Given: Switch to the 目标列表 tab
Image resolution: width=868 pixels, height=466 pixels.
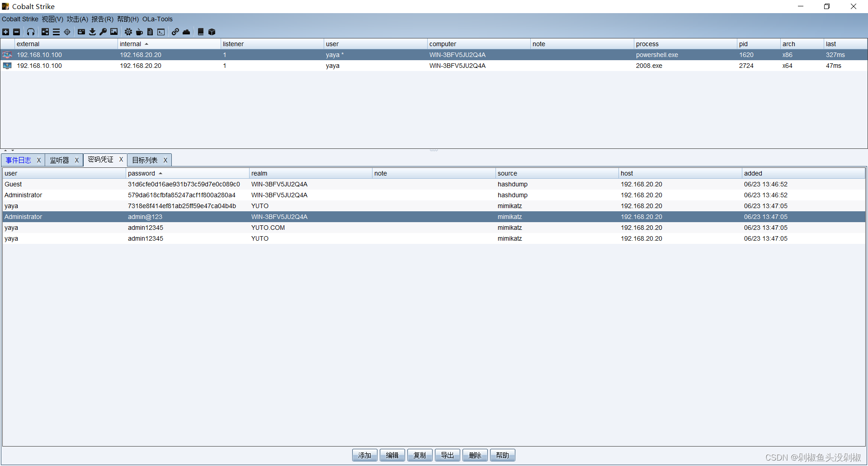Looking at the screenshot, I should coord(145,160).
